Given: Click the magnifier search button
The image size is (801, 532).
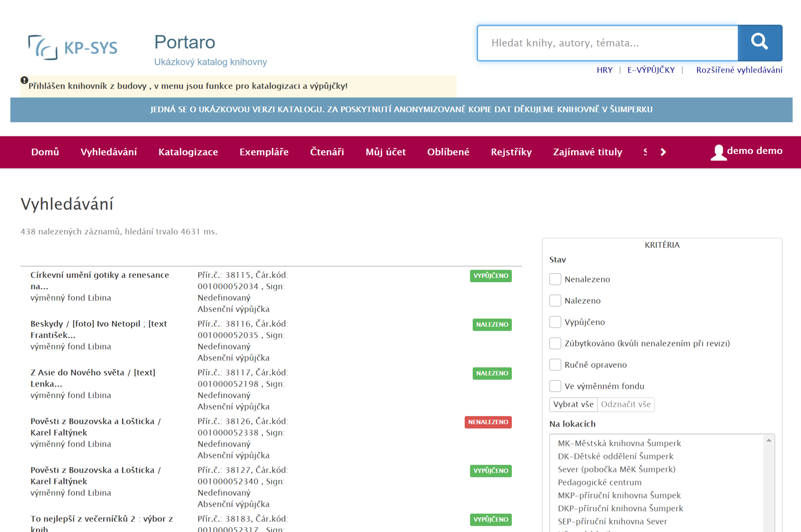Looking at the screenshot, I should (760, 43).
